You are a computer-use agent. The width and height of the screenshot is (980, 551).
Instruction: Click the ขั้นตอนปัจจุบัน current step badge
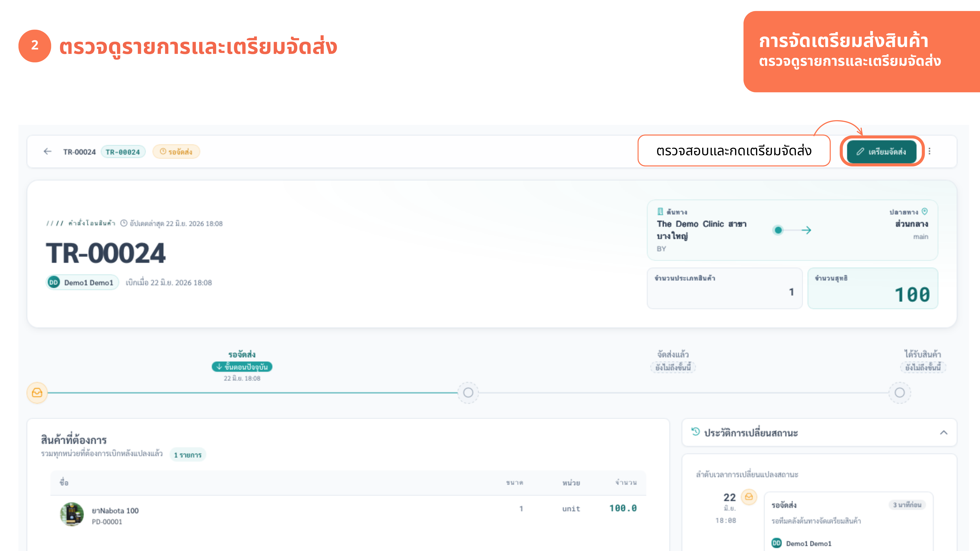242,367
